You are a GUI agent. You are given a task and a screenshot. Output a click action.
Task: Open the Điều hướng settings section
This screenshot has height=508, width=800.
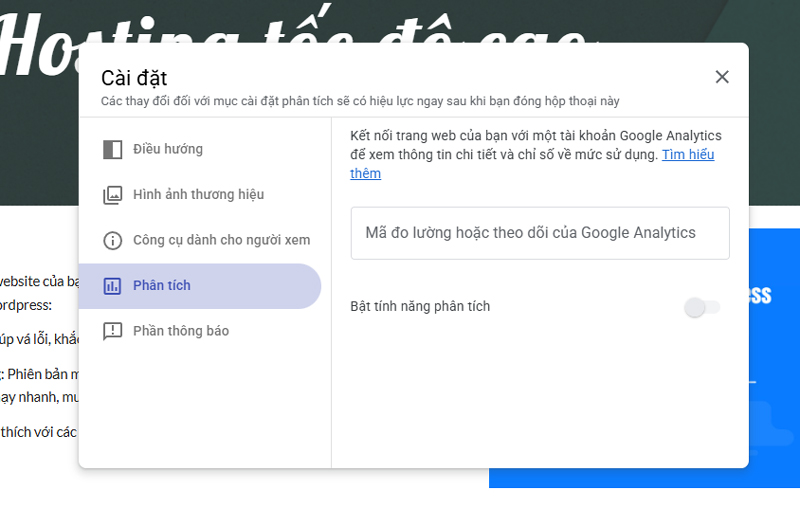200,149
